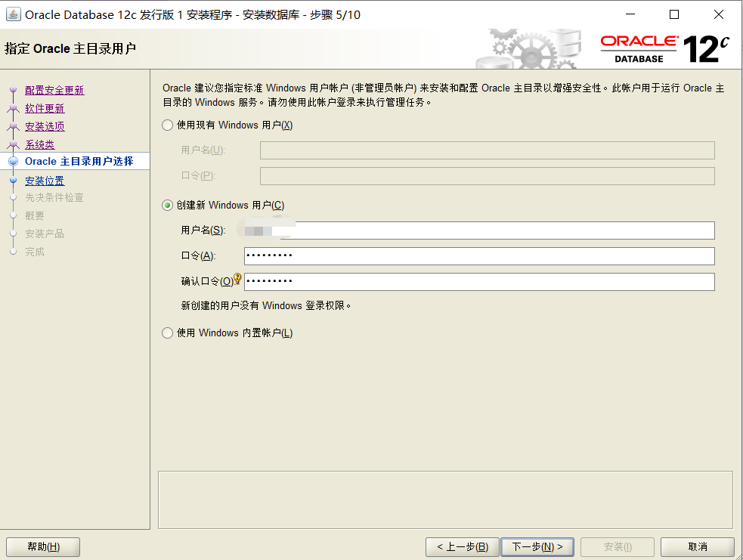The width and height of the screenshot is (743, 560).
Task: Click the disabled 安装(I) button
Action: [618, 546]
